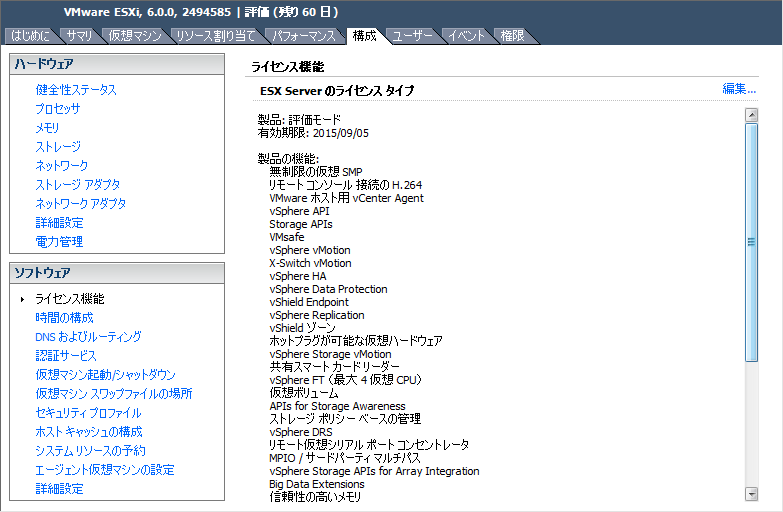Open the パフォーマンス tab
Viewport: 783px width, 512px height.
[x=305, y=36]
